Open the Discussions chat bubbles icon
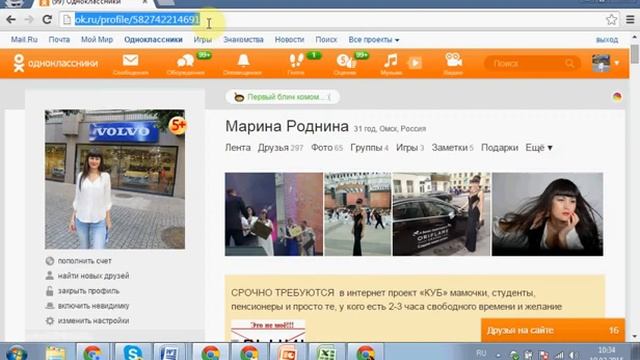 pos(185,61)
